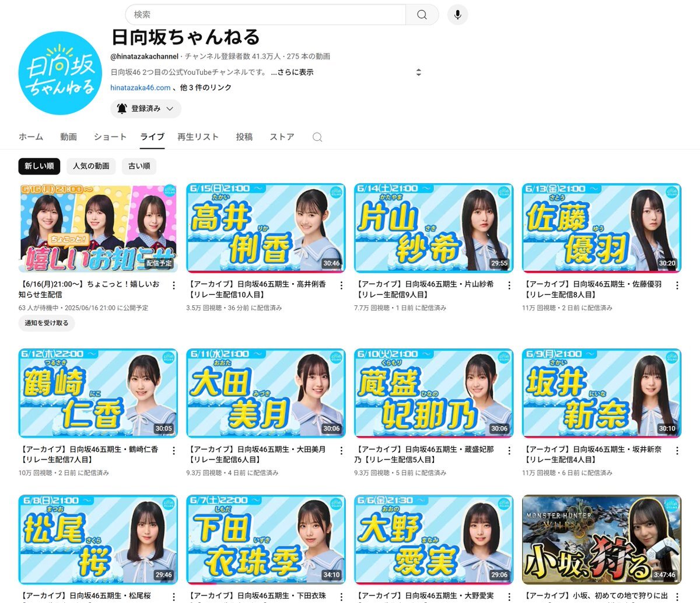Image resolution: width=700 pixels, height=603 pixels.
Task: Show the 他 3 件のリンク links
Action: [x=206, y=88]
